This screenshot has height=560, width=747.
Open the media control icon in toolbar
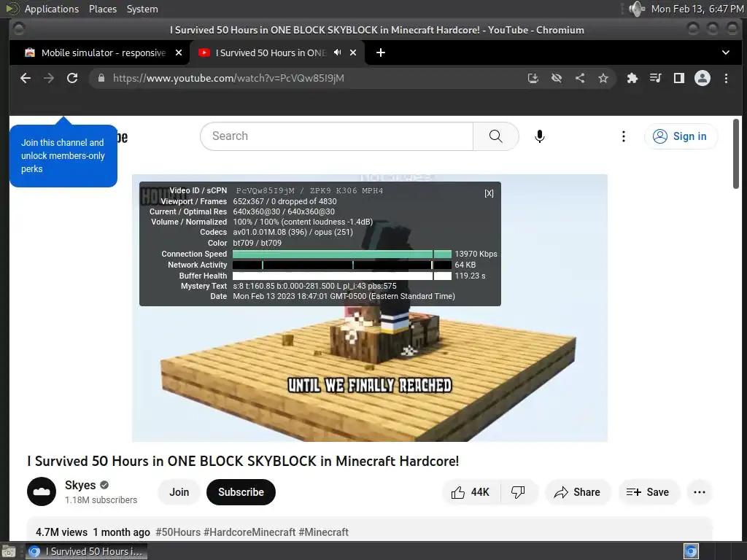pos(656,78)
